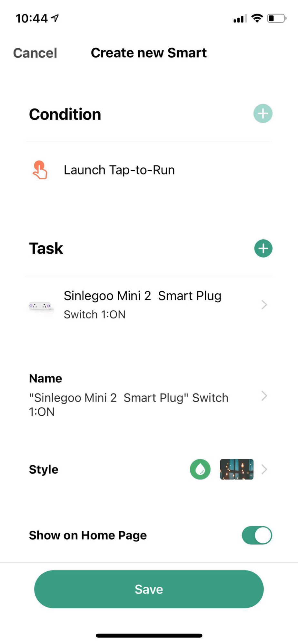Select the Launch Tap-to-Run condition row
The image size is (298, 644).
tap(149, 170)
